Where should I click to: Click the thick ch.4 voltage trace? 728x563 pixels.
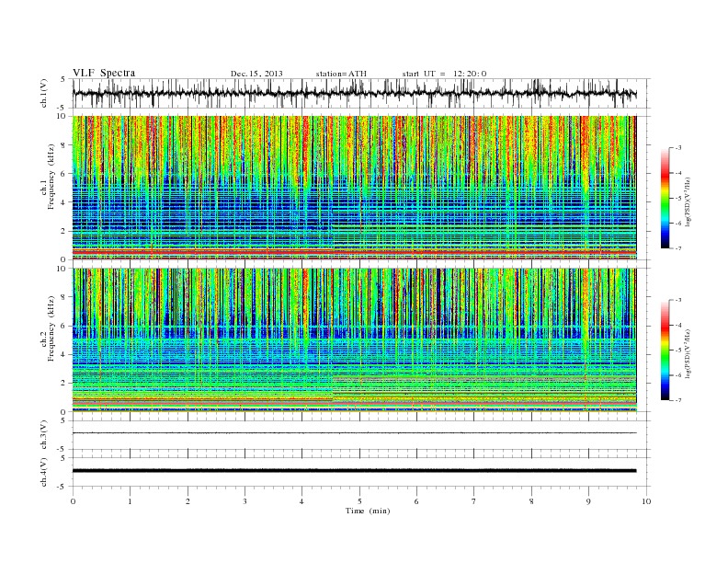[354, 471]
